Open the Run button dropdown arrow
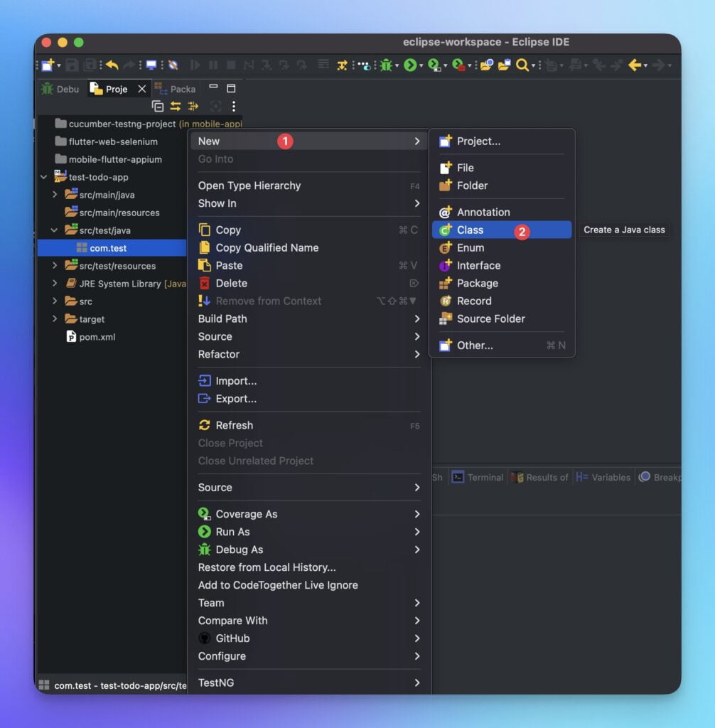Screen dimensions: 715x728 [421, 65]
